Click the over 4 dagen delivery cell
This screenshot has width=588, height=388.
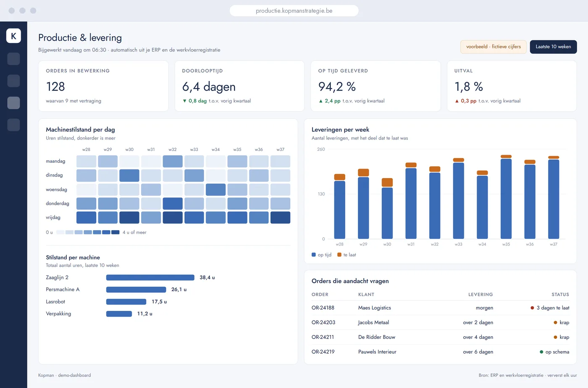[478, 337]
